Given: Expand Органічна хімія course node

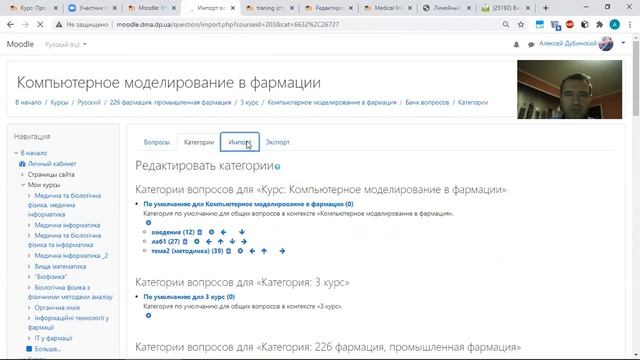Looking at the screenshot, I should [x=29, y=308].
